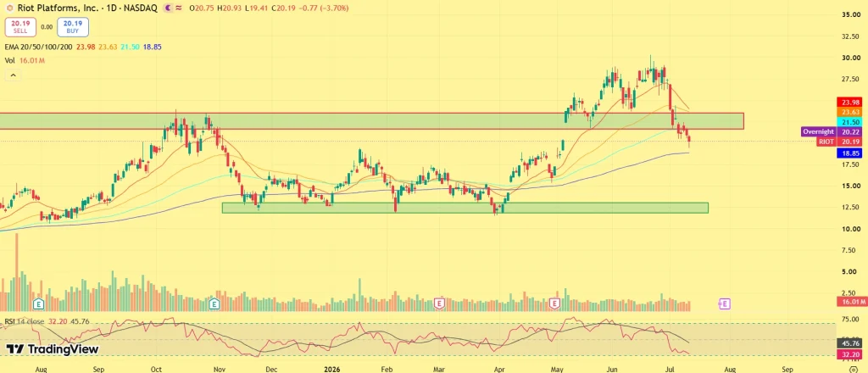Click the 10.00 label on price axis
This screenshot has width=868, height=373.
[x=851, y=229]
